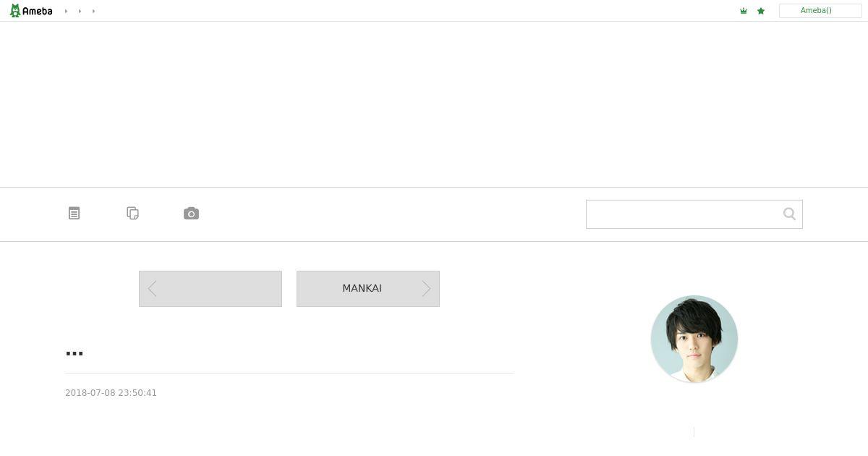The height and width of the screenshot is (456, 868).
Task: Click the 2018-07-08 23:50:41 timestamp
Action: coord(111,393)
